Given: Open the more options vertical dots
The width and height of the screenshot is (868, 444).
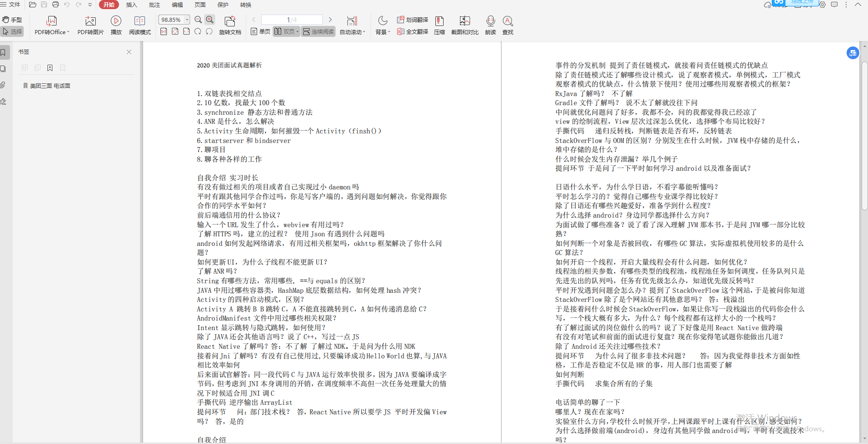Looking at the screenshot, I should tap(846, 5).
